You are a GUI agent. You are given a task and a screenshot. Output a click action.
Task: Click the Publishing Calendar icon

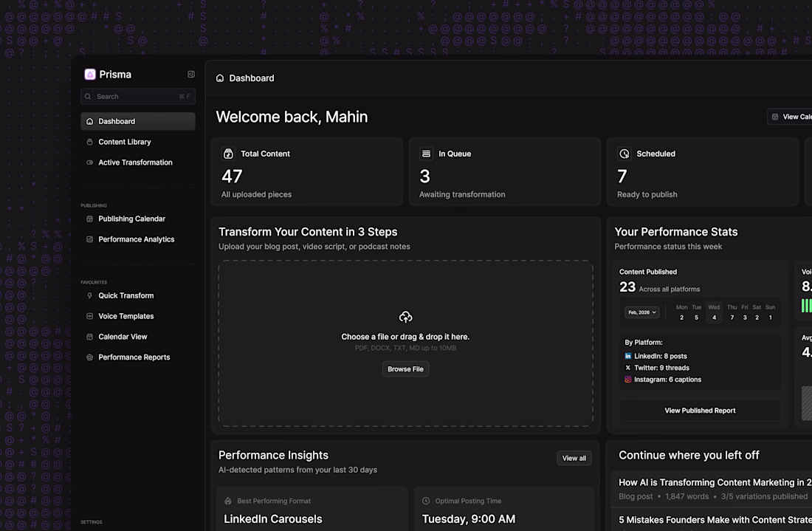coord(90,219)
